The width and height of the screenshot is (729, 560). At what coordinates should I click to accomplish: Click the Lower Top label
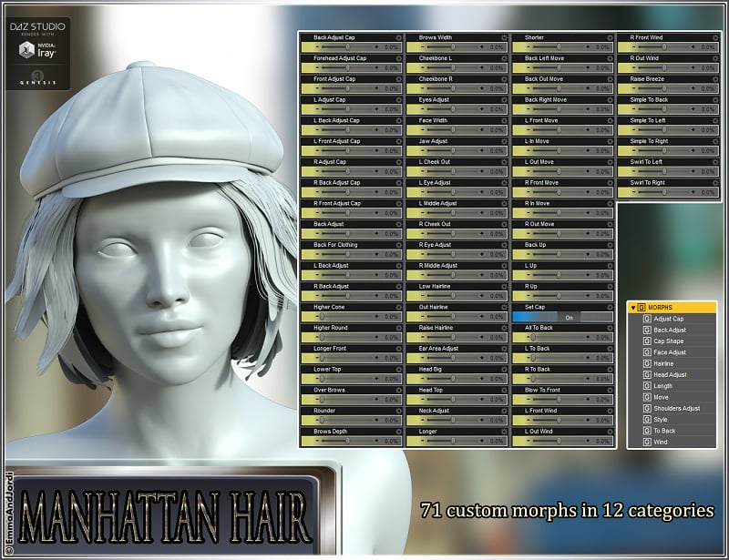click(327, 370)
